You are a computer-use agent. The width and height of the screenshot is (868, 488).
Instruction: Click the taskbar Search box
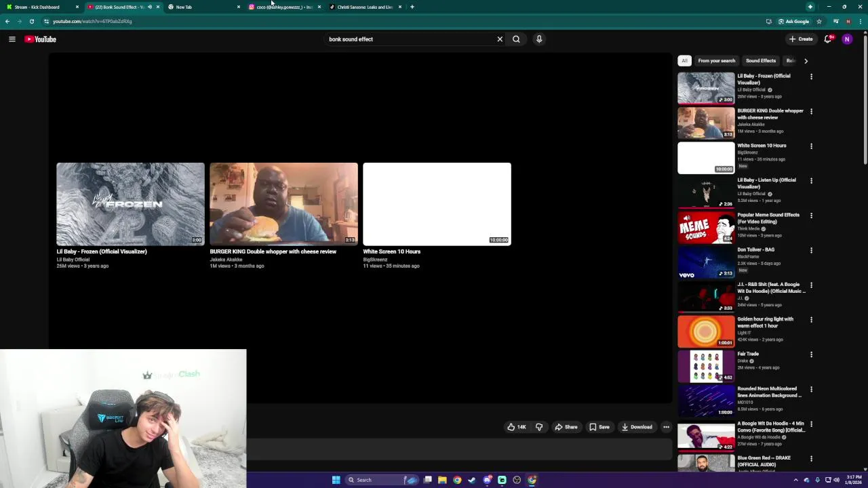[383, 480]
